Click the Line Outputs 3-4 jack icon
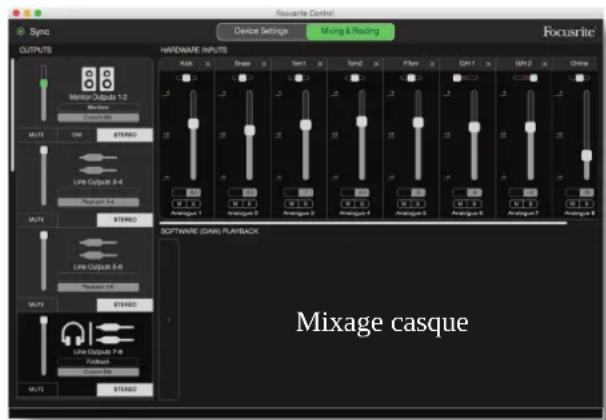The width and height of the screenshot is (606, 420). (x=98, y=164)
